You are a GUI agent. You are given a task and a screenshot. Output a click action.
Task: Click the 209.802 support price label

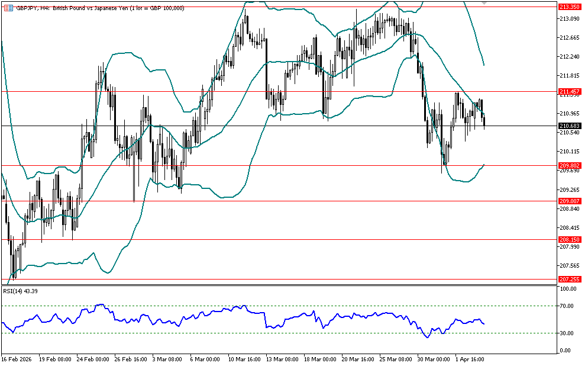click(569, 165)
